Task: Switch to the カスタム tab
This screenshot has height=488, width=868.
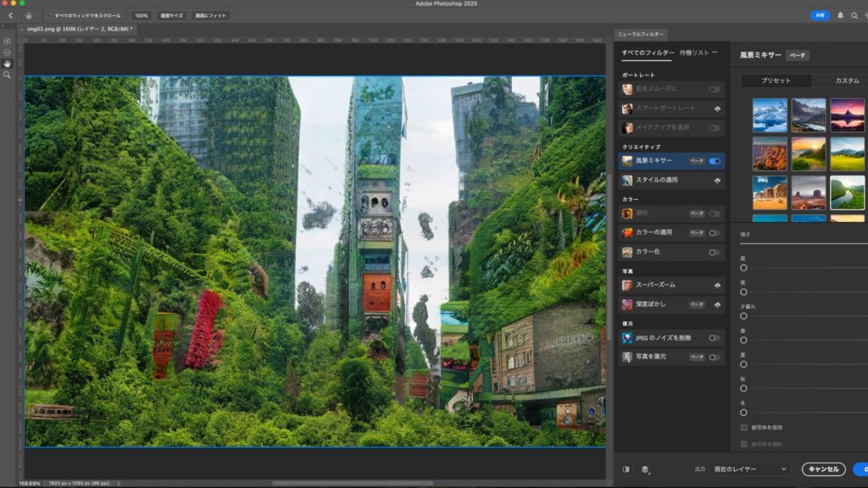Action: (x=846, y=80)
